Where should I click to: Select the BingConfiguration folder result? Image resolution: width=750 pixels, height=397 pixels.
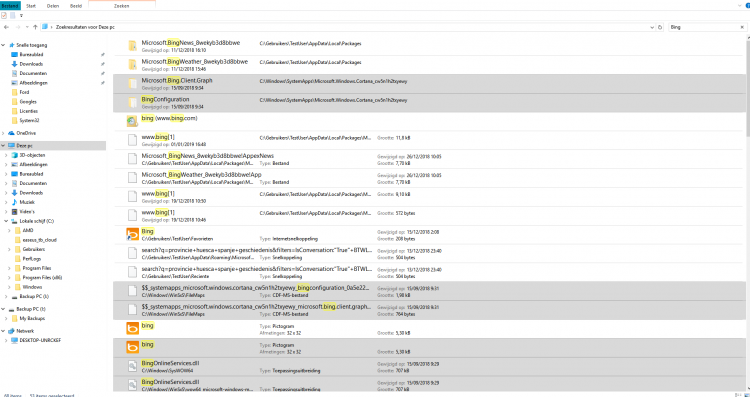pyautogui.click(x=429, y=102)
